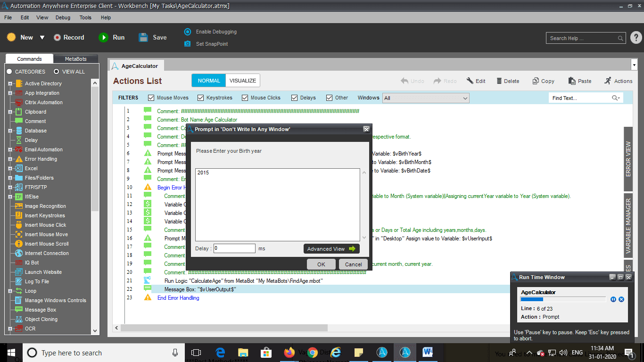
Task: Click the Message Box command icon
Action: point(19,310)
